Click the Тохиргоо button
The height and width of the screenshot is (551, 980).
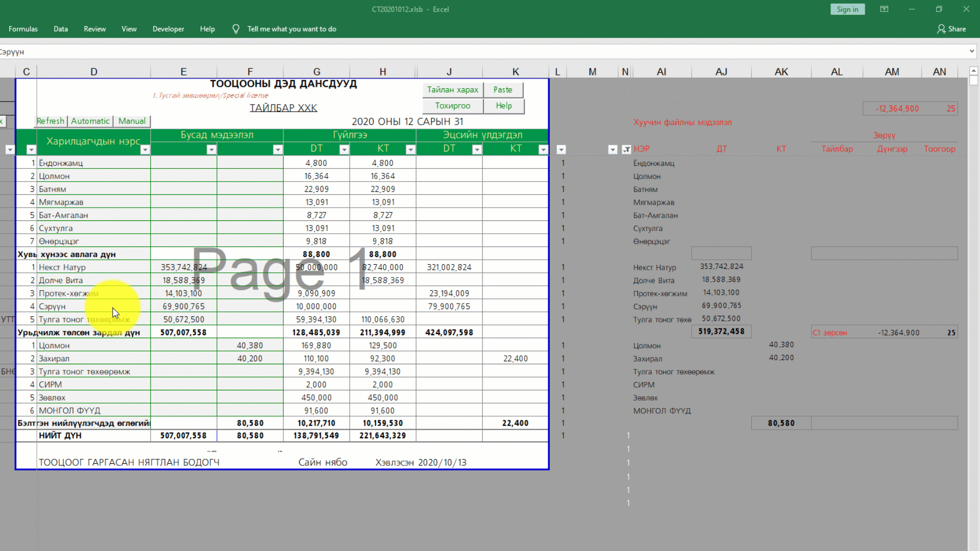[x=452, y=106]
